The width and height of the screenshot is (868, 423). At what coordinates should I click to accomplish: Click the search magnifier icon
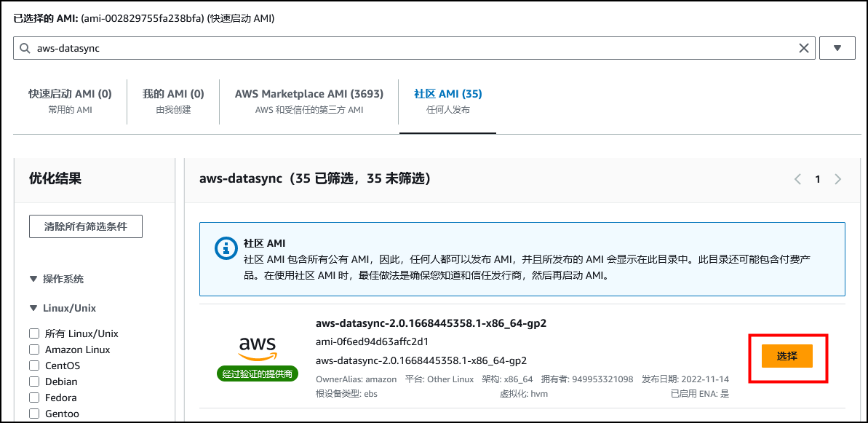[x=25, y=48]
